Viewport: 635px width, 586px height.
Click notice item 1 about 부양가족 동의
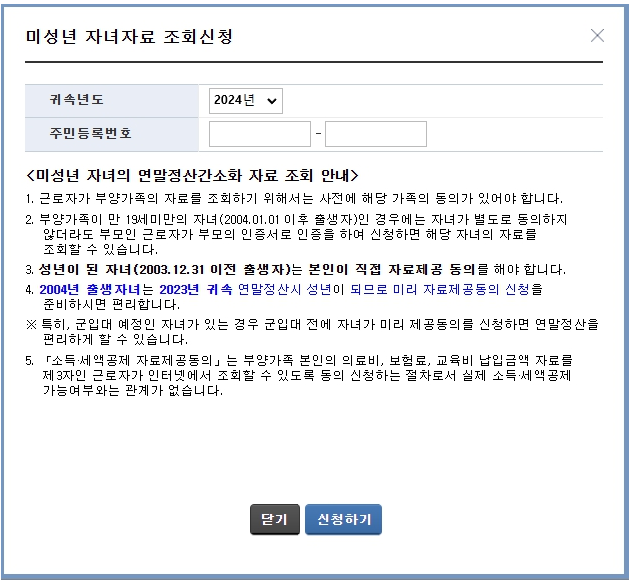[294, 198]
